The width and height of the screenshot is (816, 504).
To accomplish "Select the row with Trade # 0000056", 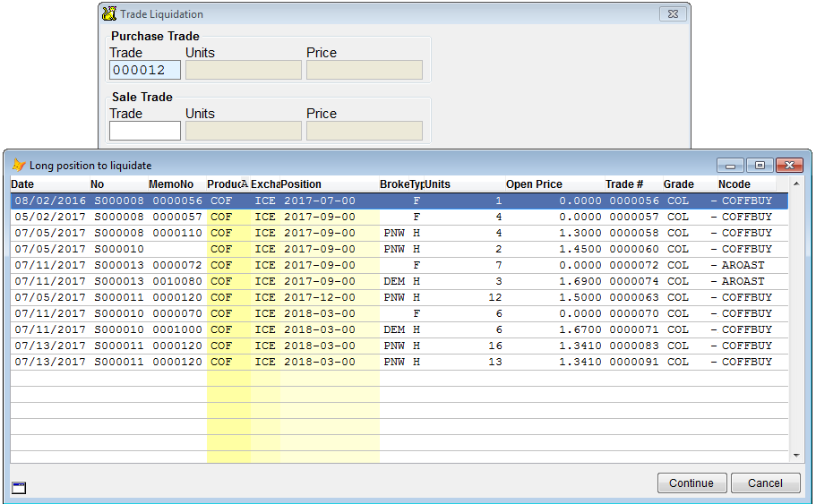I will (x=399, y=201).
